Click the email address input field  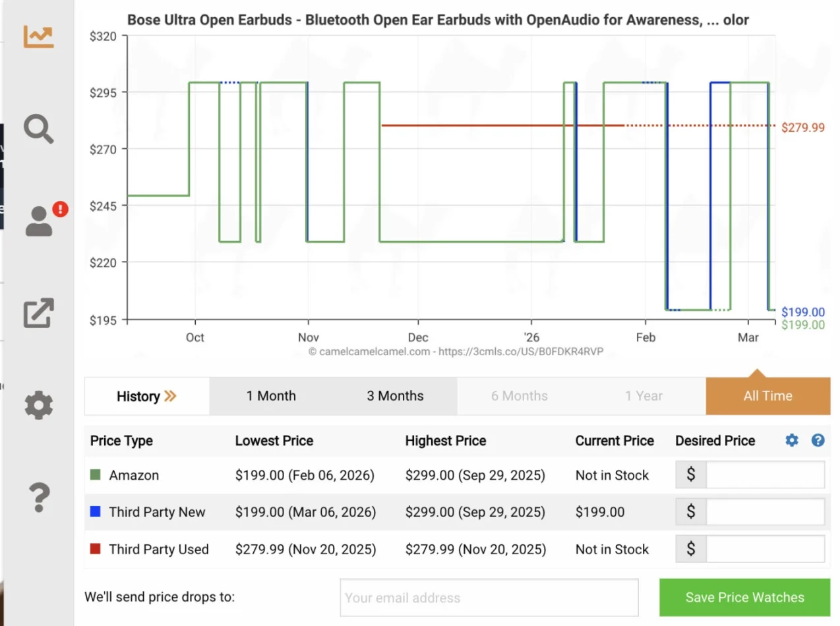489,598
